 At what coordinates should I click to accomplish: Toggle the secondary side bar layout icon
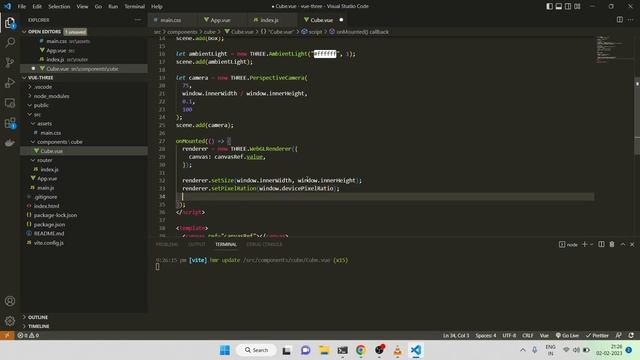tap(568, 6)
